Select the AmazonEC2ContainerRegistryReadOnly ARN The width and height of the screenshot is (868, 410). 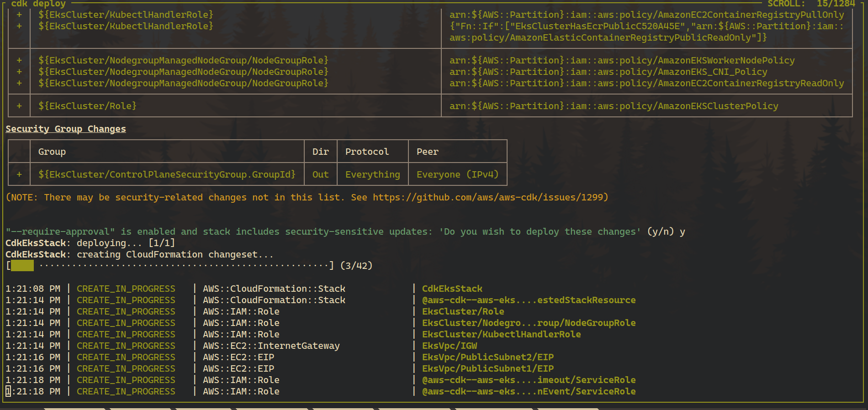(x=647, y=83)
